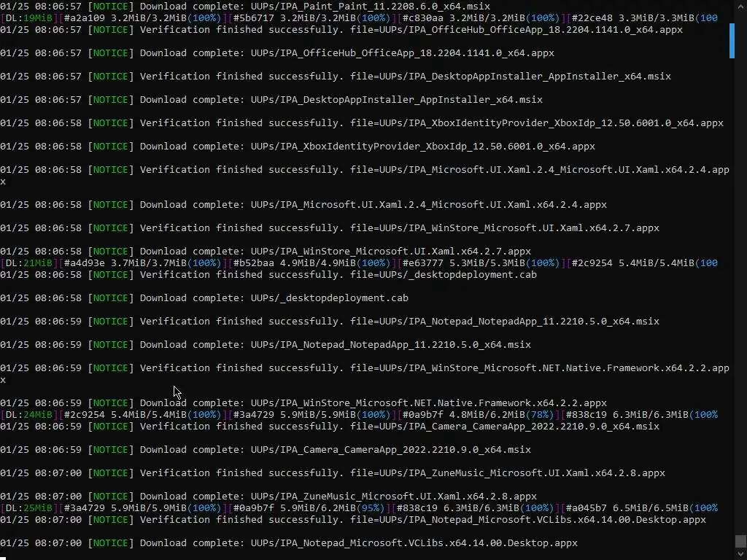Select the DL:21MiB progress status line
747x560 pixels.
[359, 262]
